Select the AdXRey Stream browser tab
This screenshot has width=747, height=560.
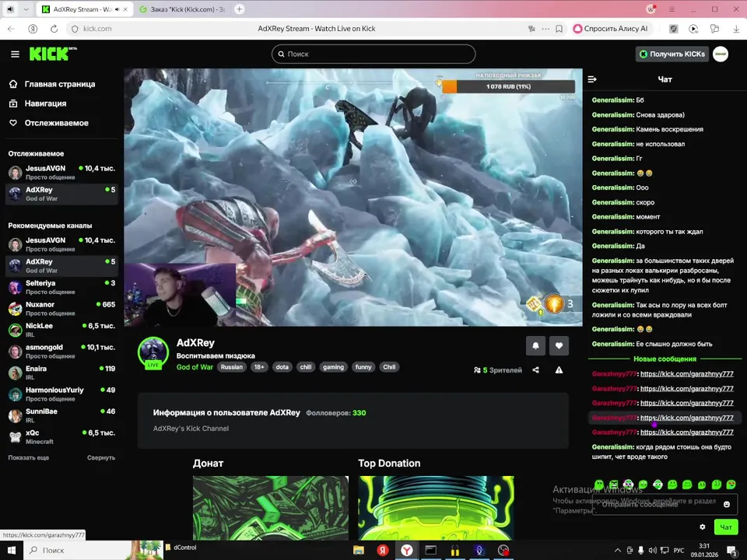(85, 9)
